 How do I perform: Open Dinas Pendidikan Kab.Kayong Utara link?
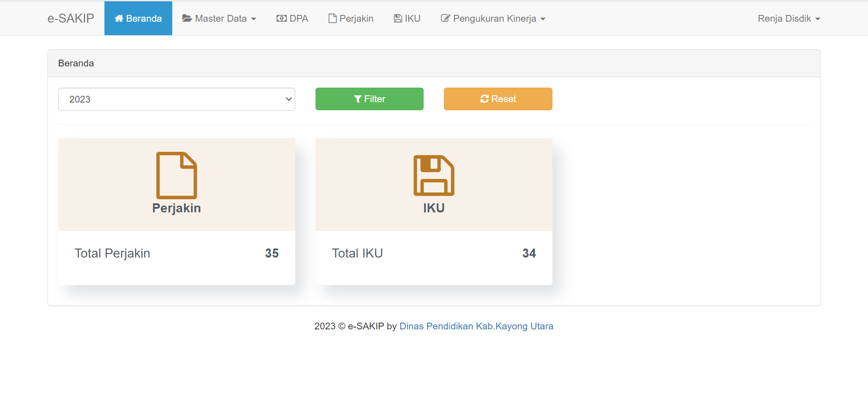476,326
